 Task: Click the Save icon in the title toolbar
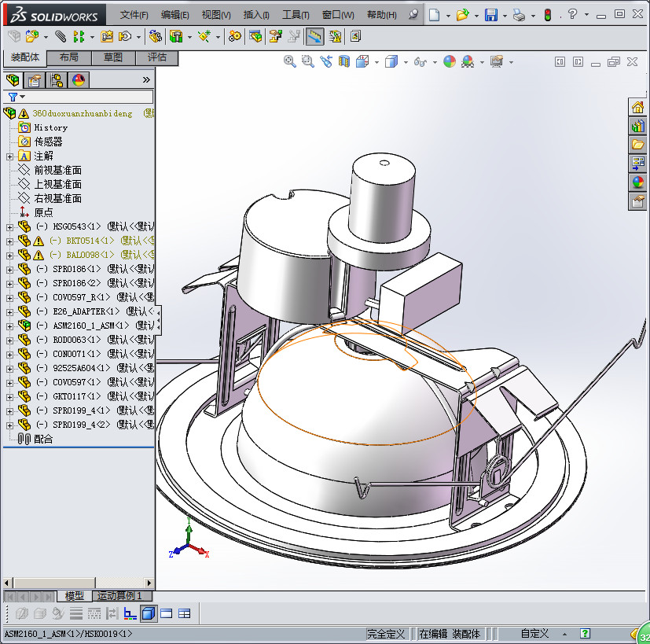491,15
